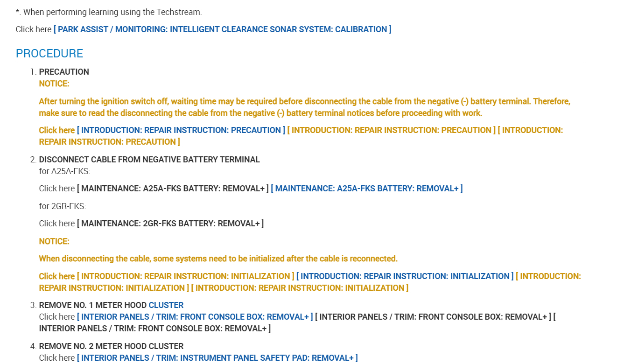Screen dimensions: 617x364
Task: Click the blue CLUSTER link in step 3
Action: click(x=166, y=305)
